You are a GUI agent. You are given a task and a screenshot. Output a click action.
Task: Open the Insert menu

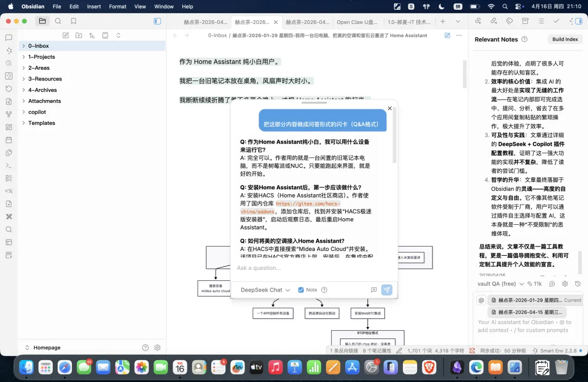[94, 7]
